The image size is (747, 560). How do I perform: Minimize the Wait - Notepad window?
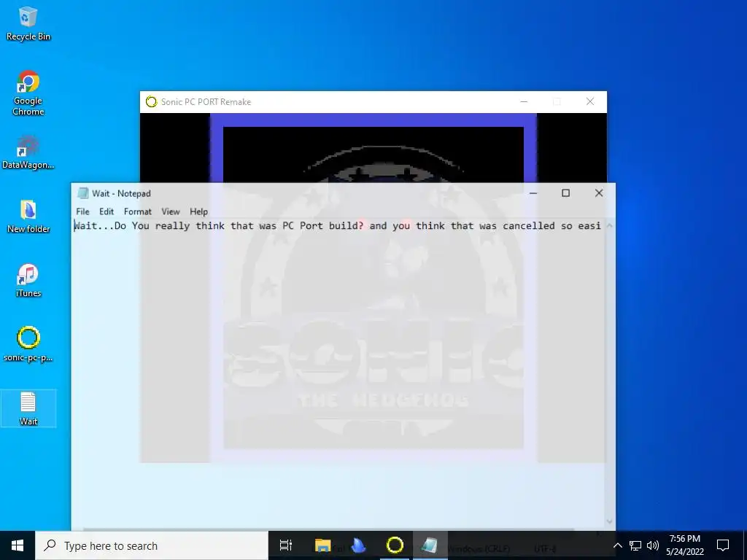pyautogui.click(x=533, y=192)
